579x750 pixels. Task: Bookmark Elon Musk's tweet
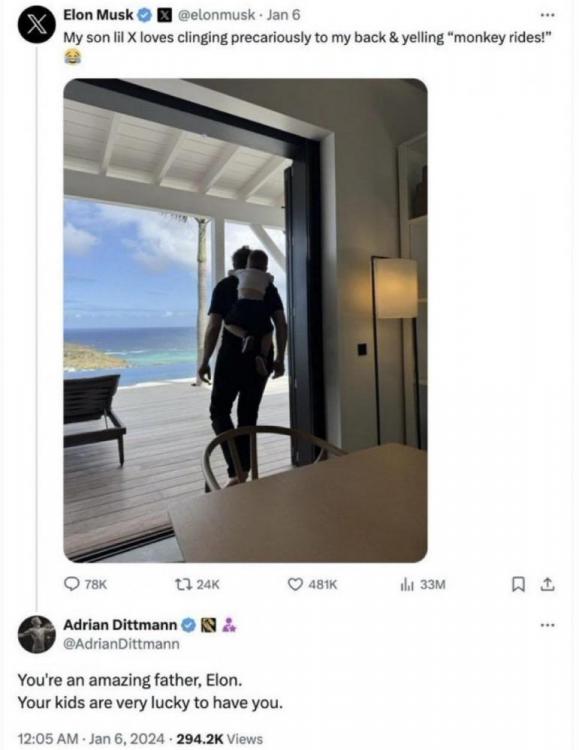pyautogui.click(x=517, y=584)
